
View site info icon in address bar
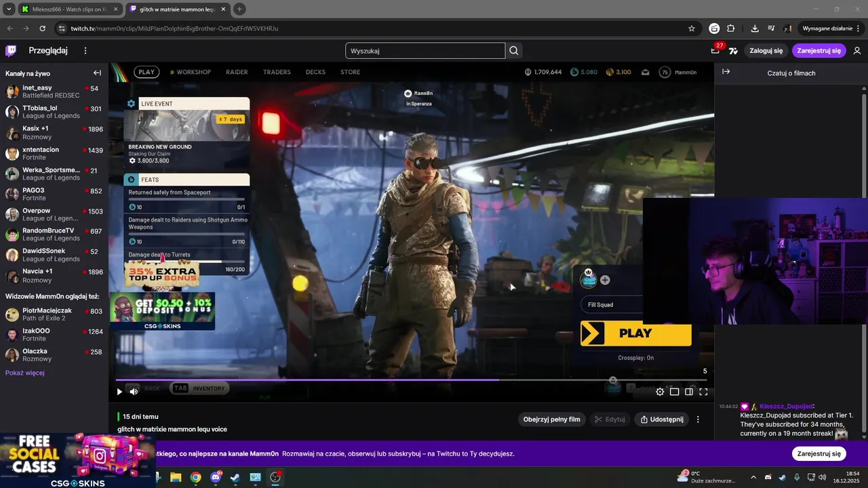pos(62,28)
